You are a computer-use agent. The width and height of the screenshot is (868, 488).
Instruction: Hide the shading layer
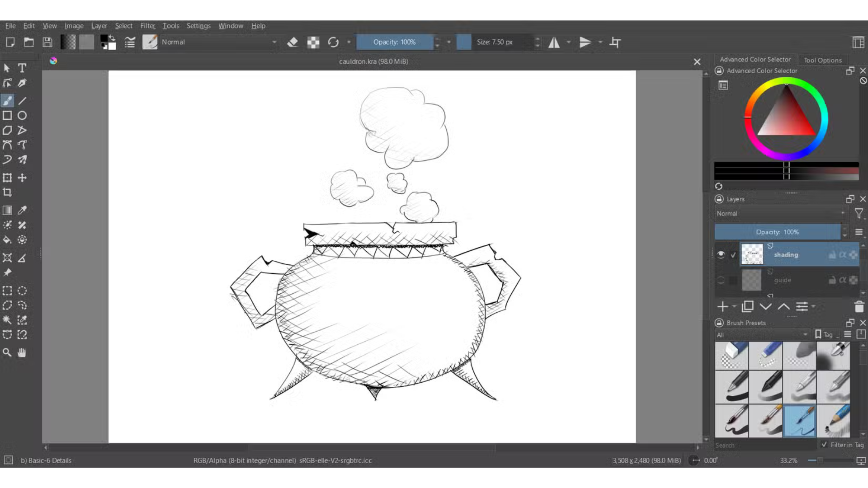pos(721,254)
